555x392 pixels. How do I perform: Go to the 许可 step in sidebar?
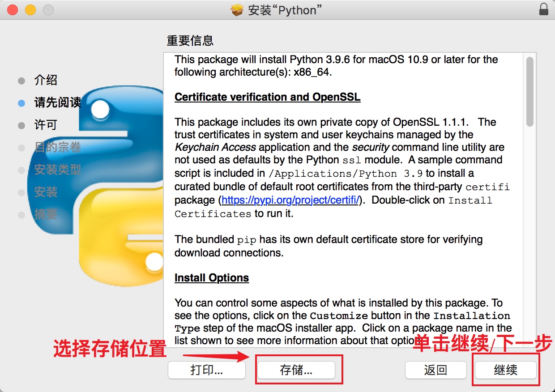coord(46,125)
